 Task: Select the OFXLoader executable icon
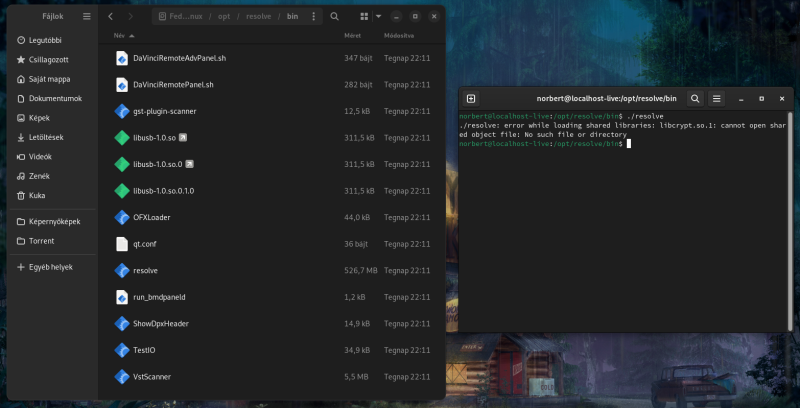(121, 217)
